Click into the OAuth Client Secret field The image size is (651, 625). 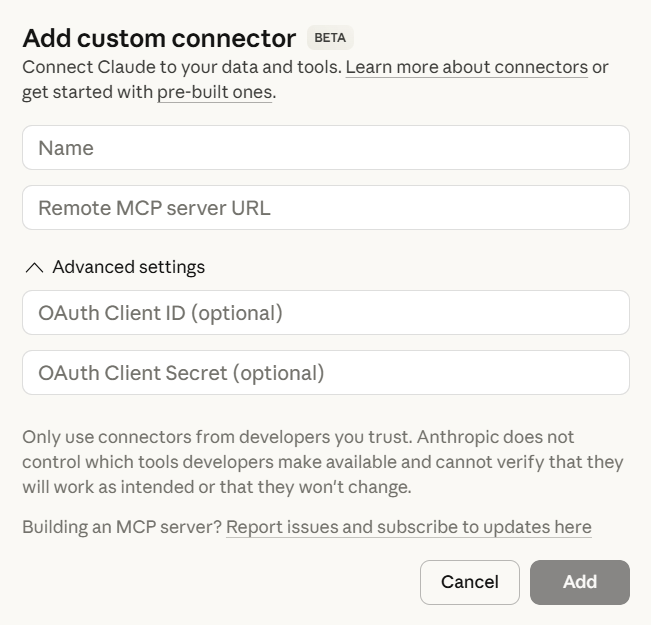325,373
